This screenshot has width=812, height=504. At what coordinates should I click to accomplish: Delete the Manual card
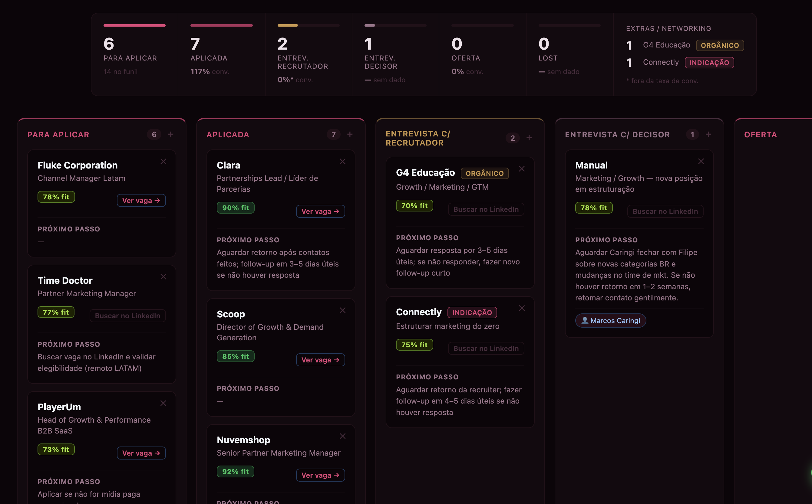click(x=701, y=161)
